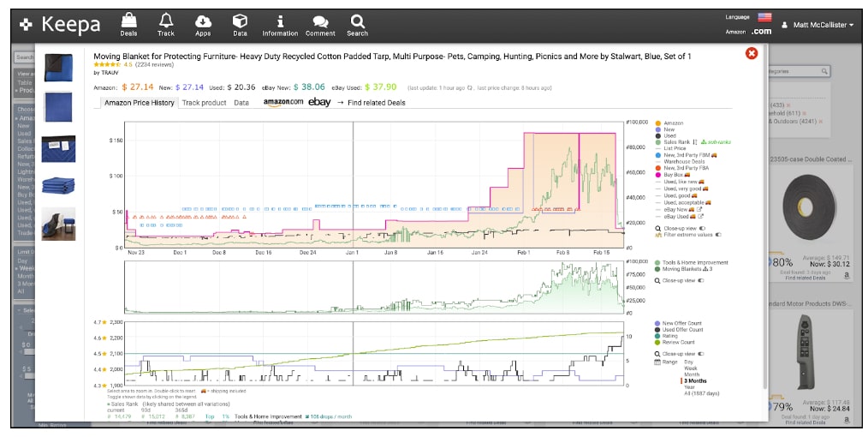The height and width of the screenshot is (437, 868).
Task: Toggle the List Price legend entry
Action: 670,148
